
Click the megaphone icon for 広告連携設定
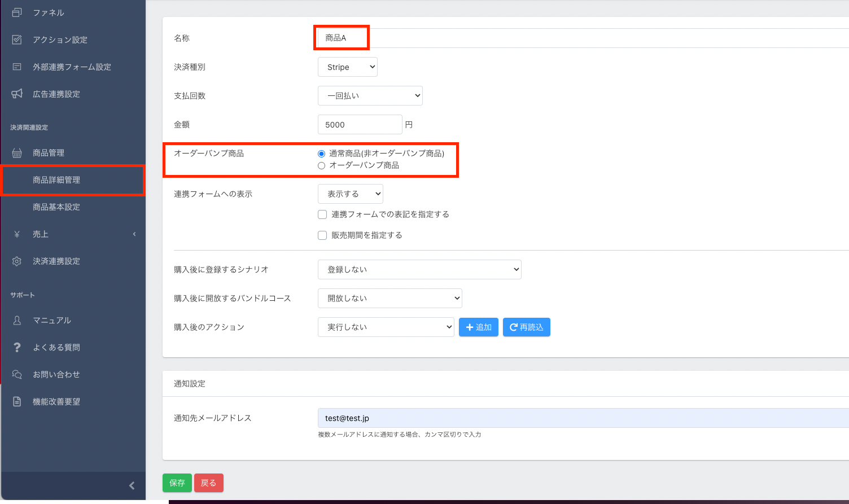(x=17, y=94)
